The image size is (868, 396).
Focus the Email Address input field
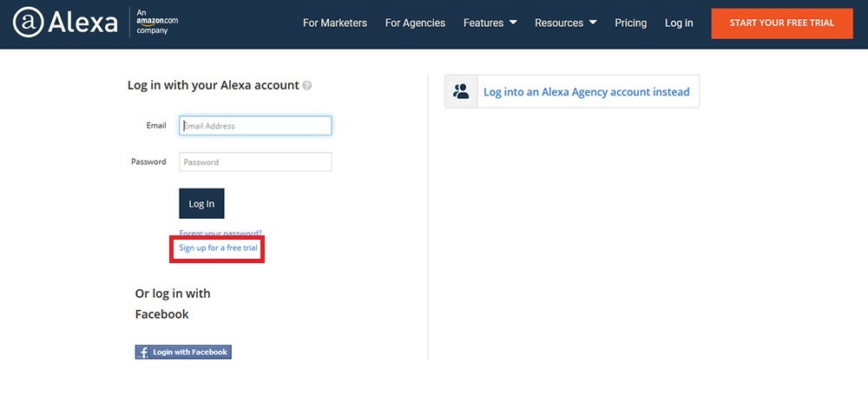(255, 126)
